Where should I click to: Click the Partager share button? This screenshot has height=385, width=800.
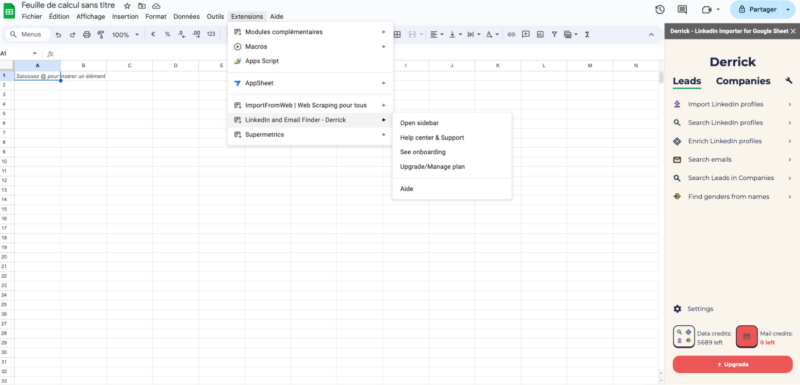(756, 10)
